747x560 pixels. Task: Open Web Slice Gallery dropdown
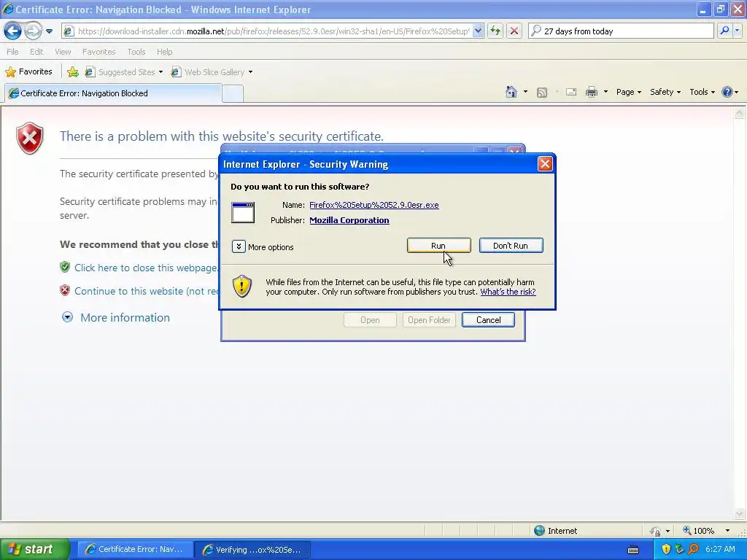[x=212, y=72]
